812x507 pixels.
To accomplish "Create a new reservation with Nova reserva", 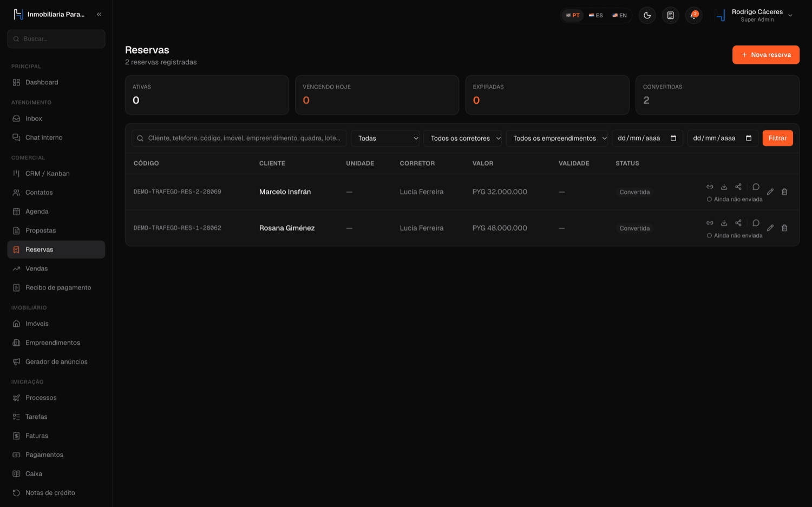I will click(x=766, y=55).
